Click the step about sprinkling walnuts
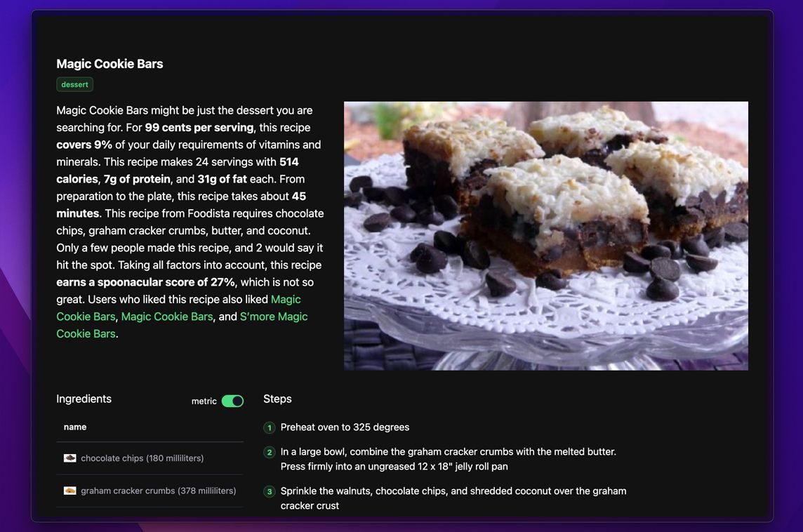The image size is (803, 532). (453, 498)
